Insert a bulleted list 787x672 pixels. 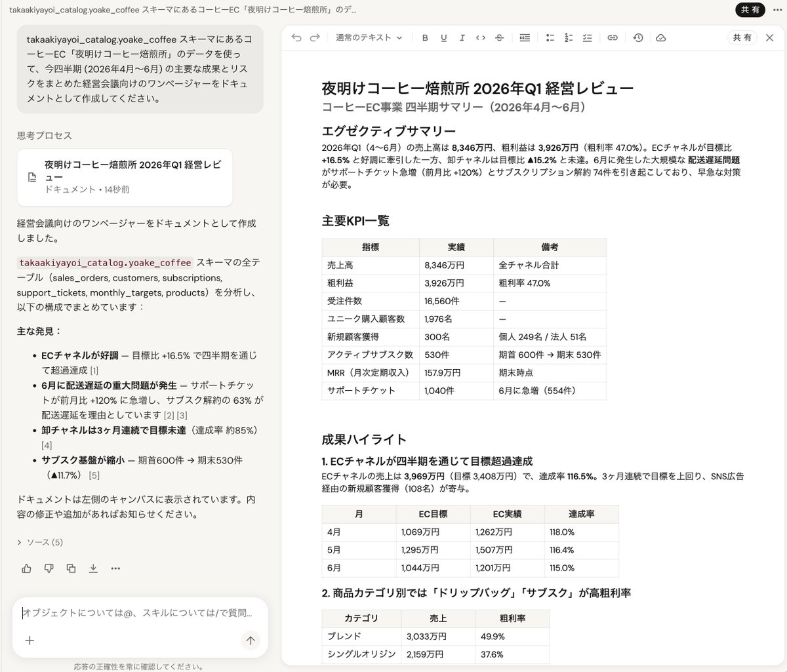pos(550,38)
